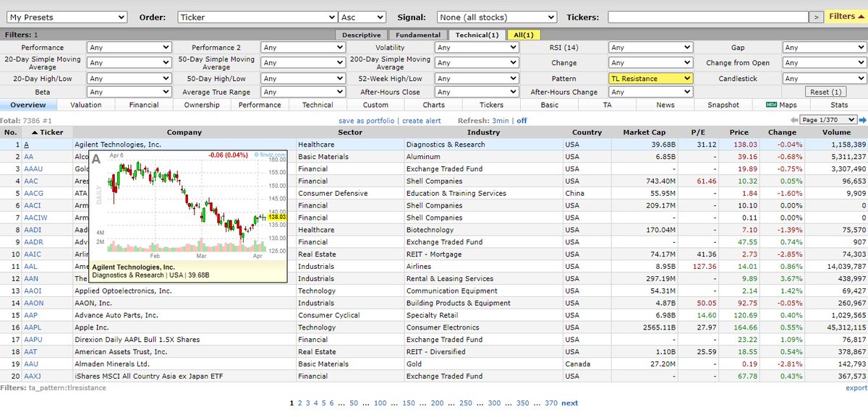This screenshot has width=868, height=417.
Task: Select the Technical(1) filter tab
Action: [x=477, y=35]
